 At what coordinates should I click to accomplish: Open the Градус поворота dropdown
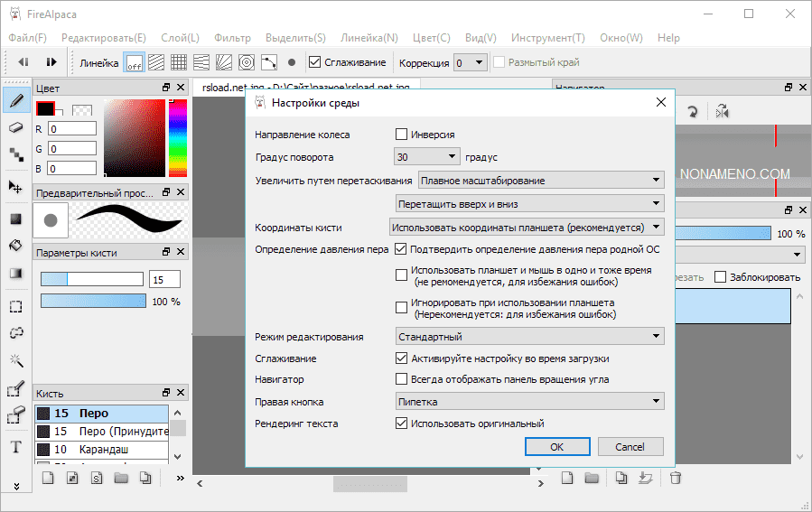[x=427, y=156]
